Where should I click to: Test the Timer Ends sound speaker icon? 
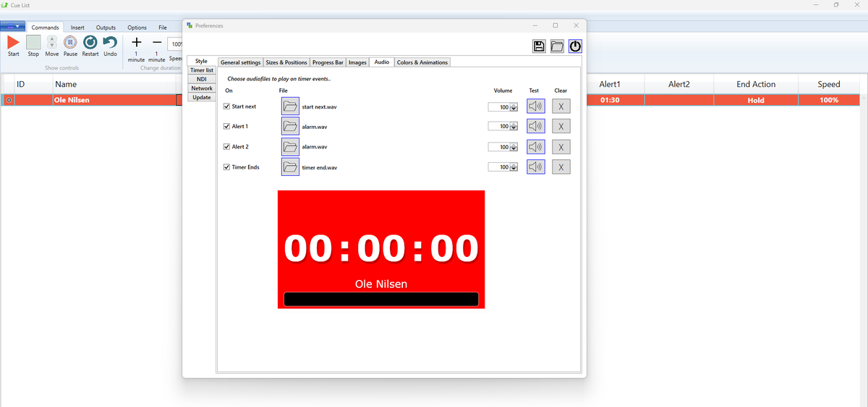pyautogui.click(x=536, y=167)
